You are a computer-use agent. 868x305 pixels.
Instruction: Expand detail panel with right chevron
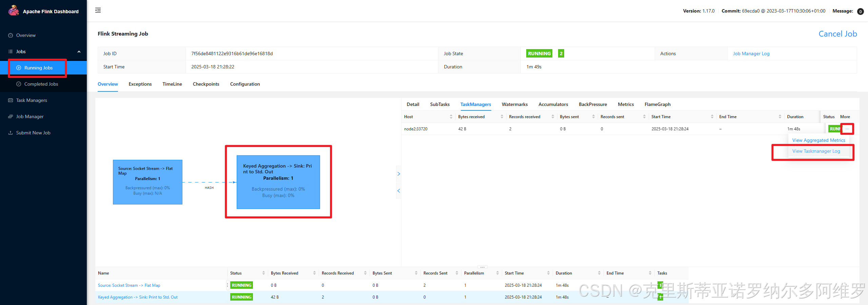click(399, 174)
